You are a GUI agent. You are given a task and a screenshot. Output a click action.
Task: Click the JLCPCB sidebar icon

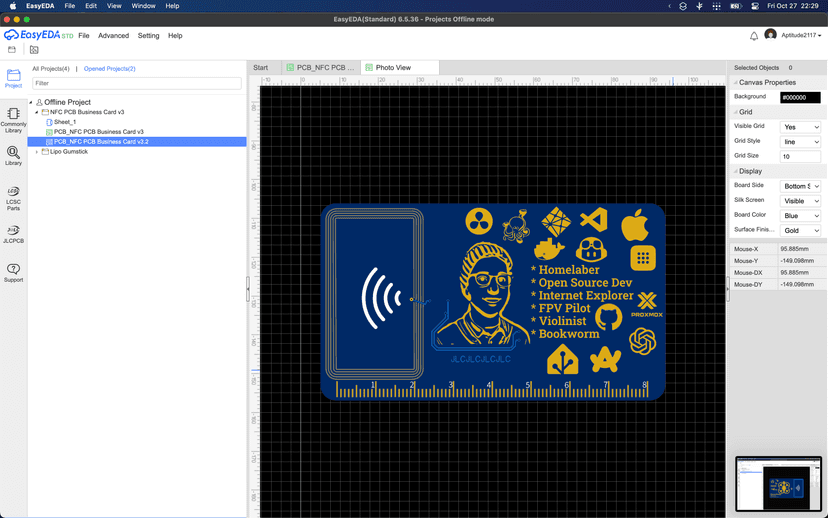coord(13,234)
